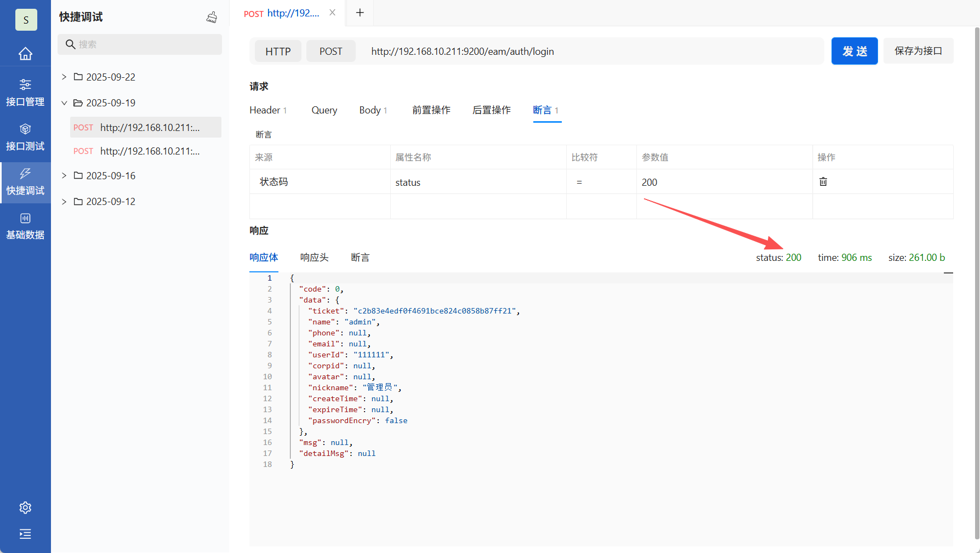Click the "detailMsg": null line
Image resolution: width=980 pixels, height=553 pixels.
click(337, 454)
